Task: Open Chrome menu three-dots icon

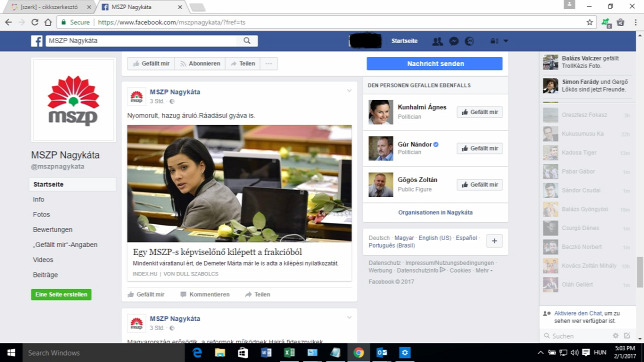Action: (635, 23)
